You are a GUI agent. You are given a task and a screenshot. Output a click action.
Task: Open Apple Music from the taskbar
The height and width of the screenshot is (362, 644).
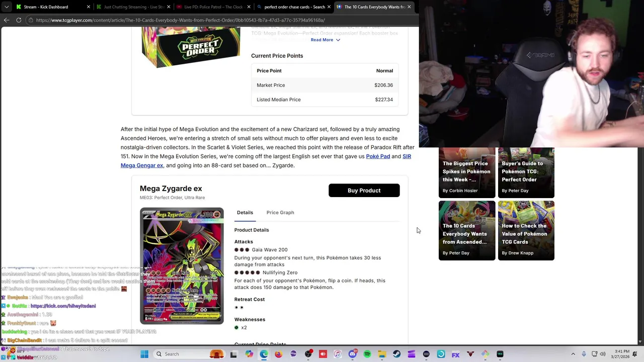coord(338,354)
